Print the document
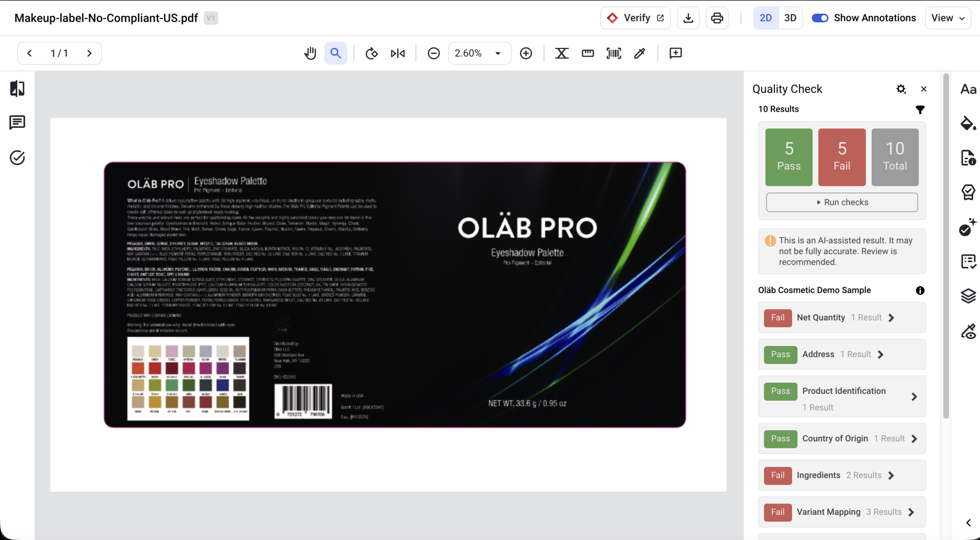The image size is (980, 540). (x=717, y=18)
